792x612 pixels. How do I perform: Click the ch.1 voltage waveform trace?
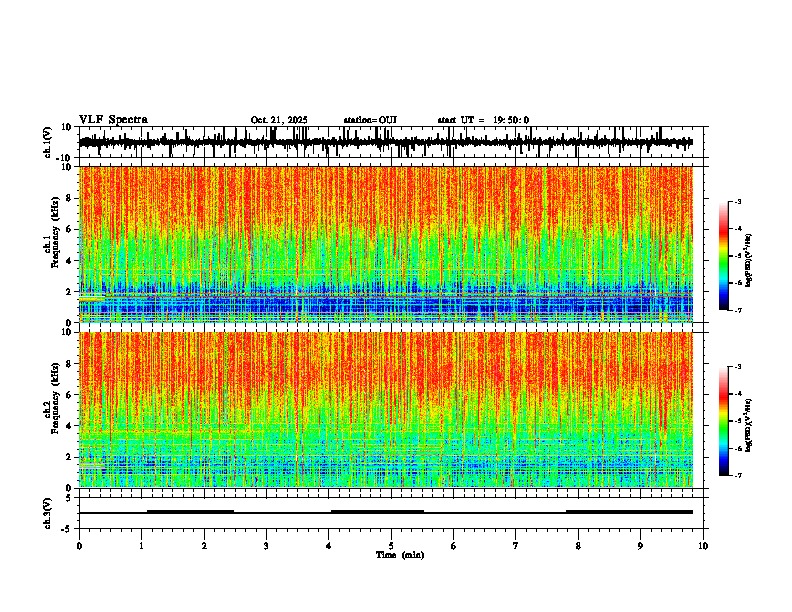point(385,142)
